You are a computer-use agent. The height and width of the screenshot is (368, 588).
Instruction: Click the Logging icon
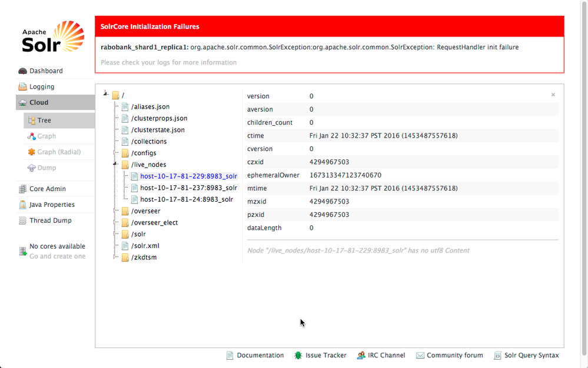click(x=22, y=86)
